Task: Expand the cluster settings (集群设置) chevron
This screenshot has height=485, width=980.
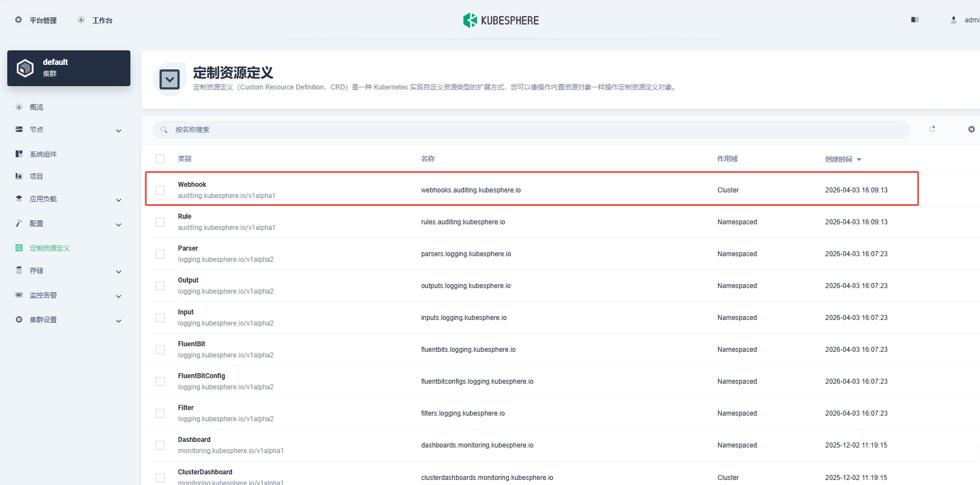Action: point(119,321)
